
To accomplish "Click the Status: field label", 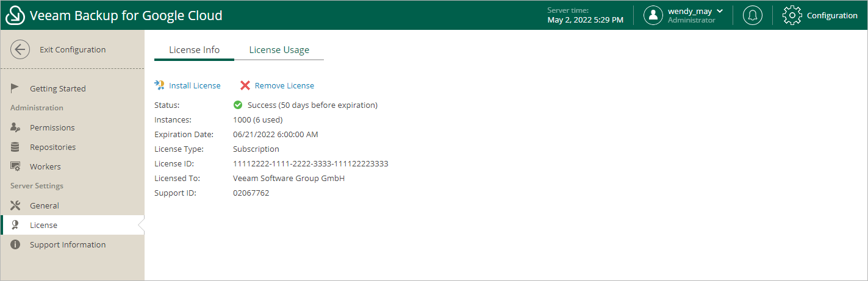I will [167, 105].
